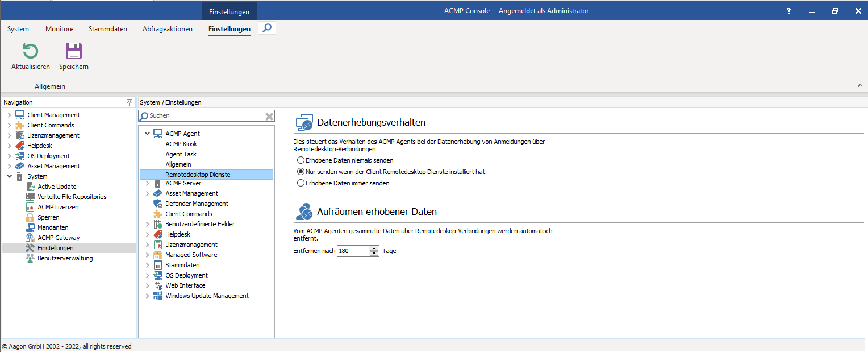This screenshot has width=868, height=352.
Task: Click the Defender Management shield icon
Action: 158,204
